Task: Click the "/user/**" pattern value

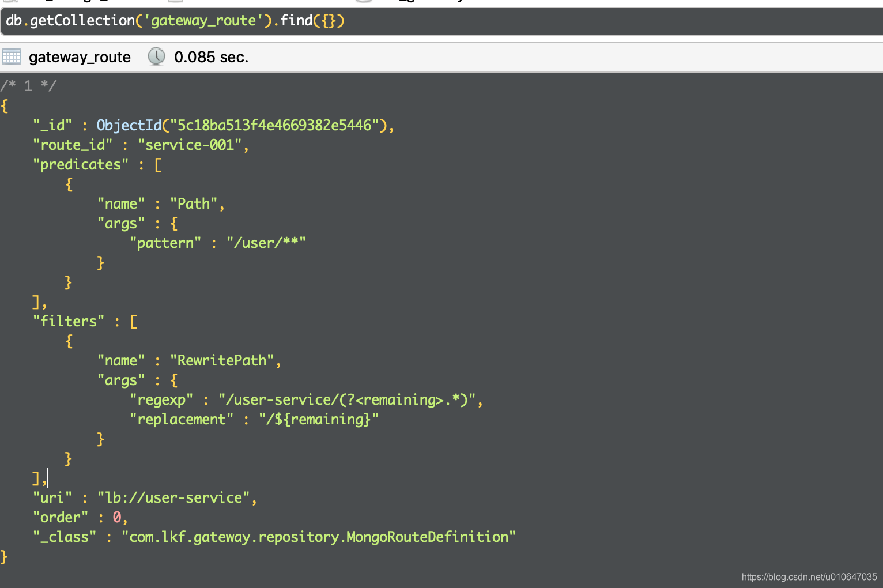Action: 266,243
